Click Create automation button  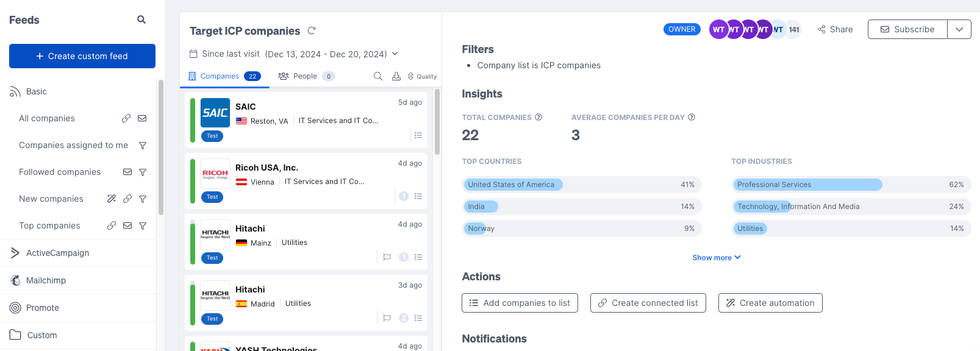(770, 303)
